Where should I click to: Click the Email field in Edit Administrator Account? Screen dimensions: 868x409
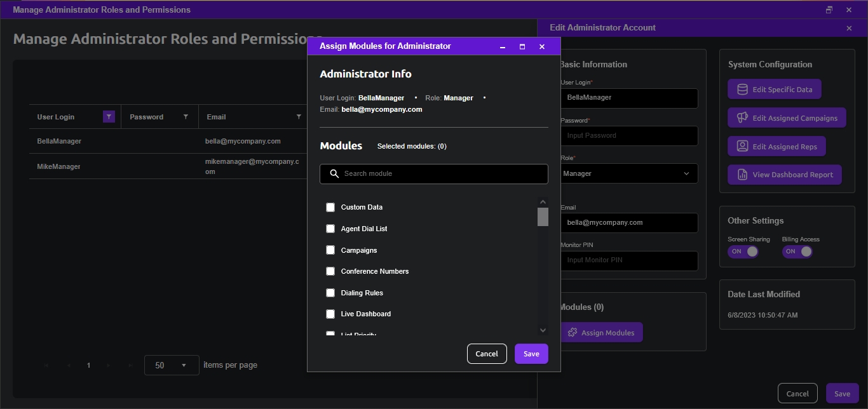pyautogui.click(x=628, y=223)
